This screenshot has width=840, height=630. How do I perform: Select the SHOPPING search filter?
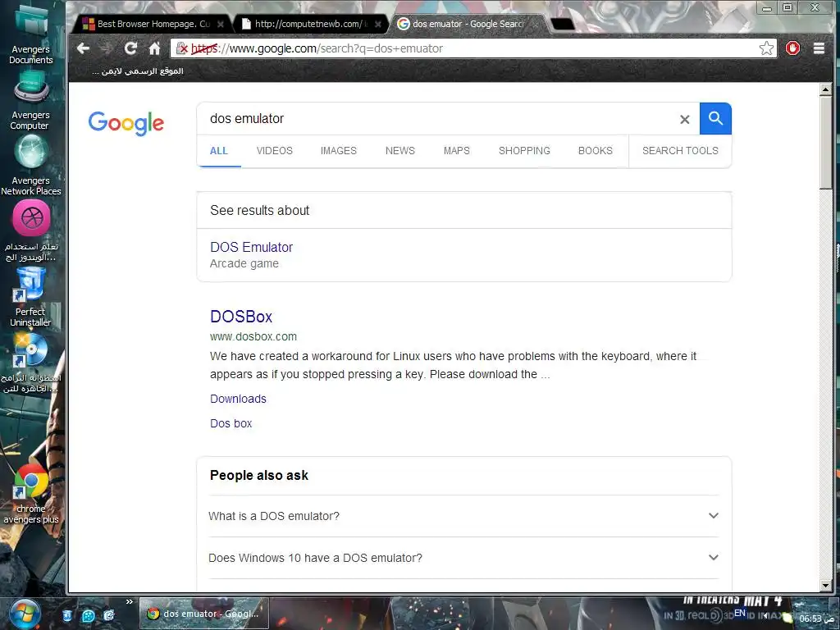tap(524, 151)
